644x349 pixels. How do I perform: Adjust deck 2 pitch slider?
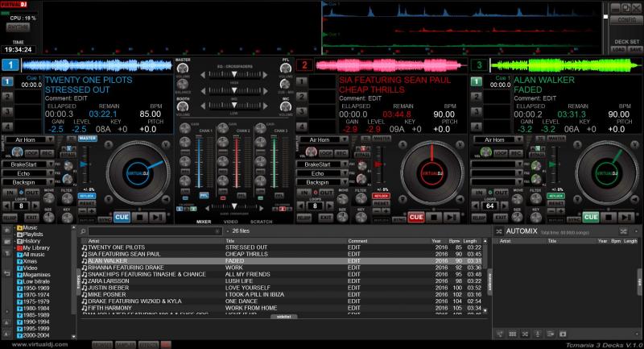tap(378, 164)
